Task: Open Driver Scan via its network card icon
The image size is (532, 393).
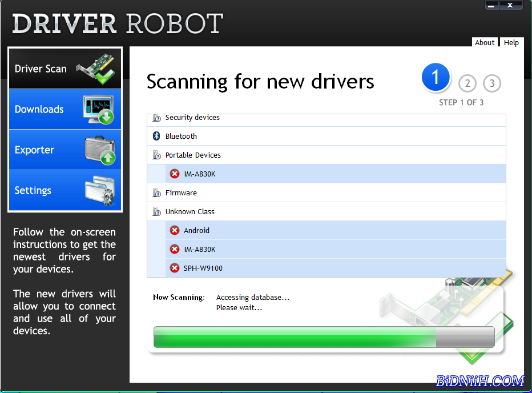Action: [x=96, y=69]
